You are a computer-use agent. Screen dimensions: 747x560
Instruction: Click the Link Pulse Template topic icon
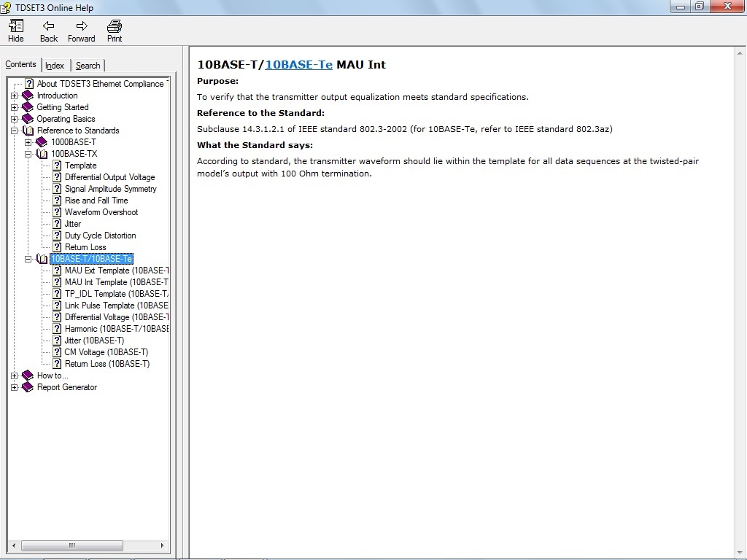[57, 306]
